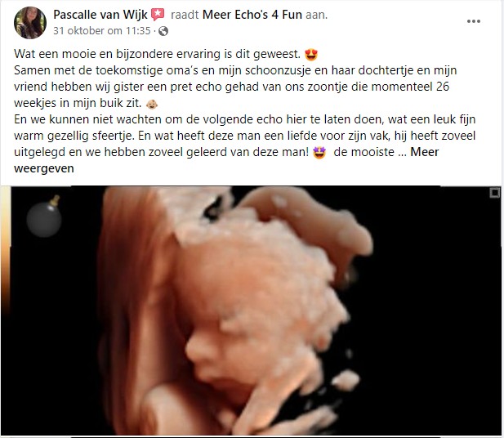The image size is (504, 438).
Task: Open the Pascalle van Wijk profile name
Action: [x=100, y=15]
